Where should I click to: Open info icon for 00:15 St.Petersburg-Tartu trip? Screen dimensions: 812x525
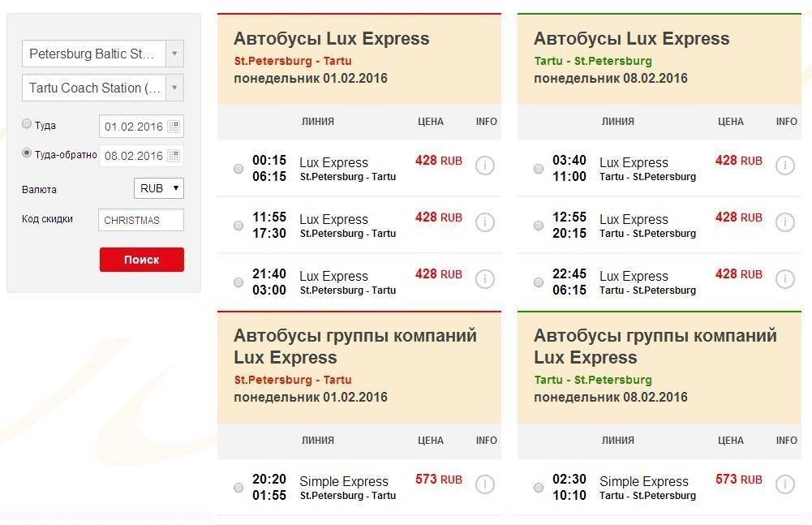[x=484, y=166]
